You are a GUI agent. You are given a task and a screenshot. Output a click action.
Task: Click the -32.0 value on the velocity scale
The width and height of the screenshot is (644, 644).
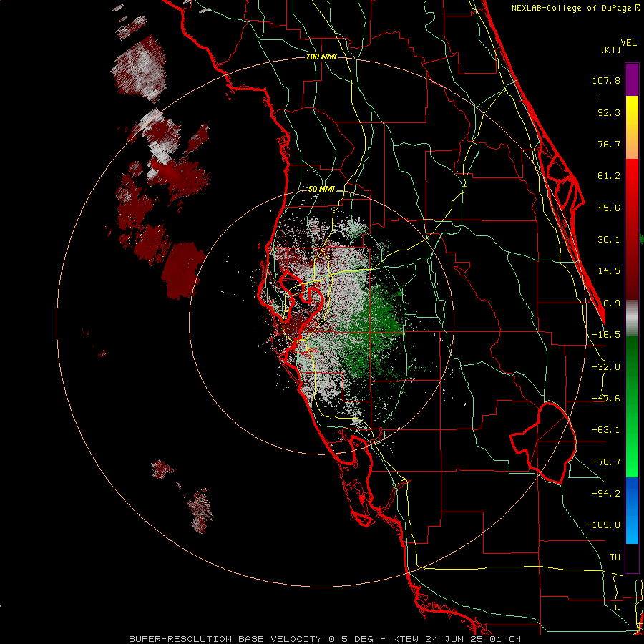606,367
